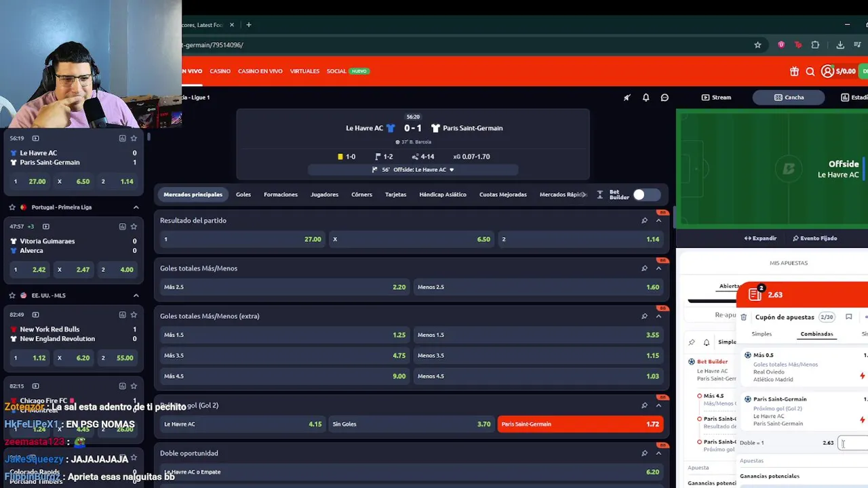
Task: Favorite the Vitoria Guimaraes match star
Action: [134, 226]
